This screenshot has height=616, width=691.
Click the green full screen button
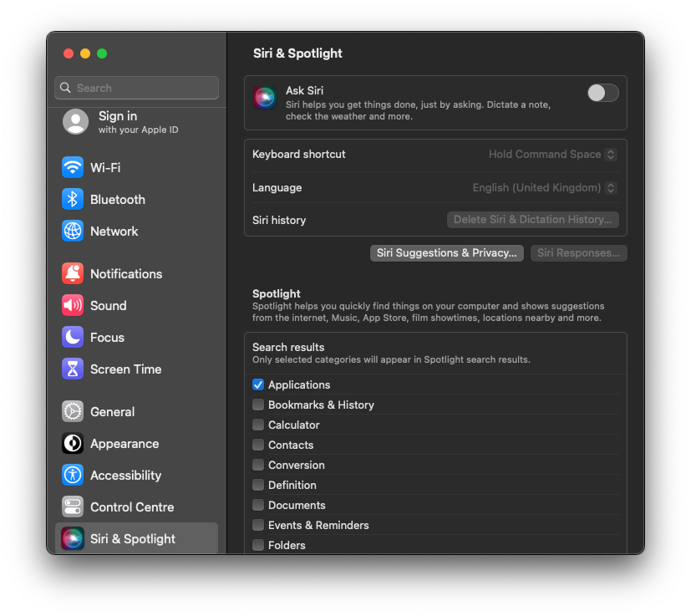[102, 53]
